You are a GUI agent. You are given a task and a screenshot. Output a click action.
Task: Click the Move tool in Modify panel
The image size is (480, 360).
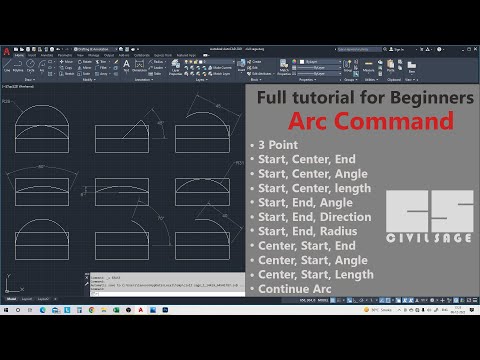tap(66, 62)
